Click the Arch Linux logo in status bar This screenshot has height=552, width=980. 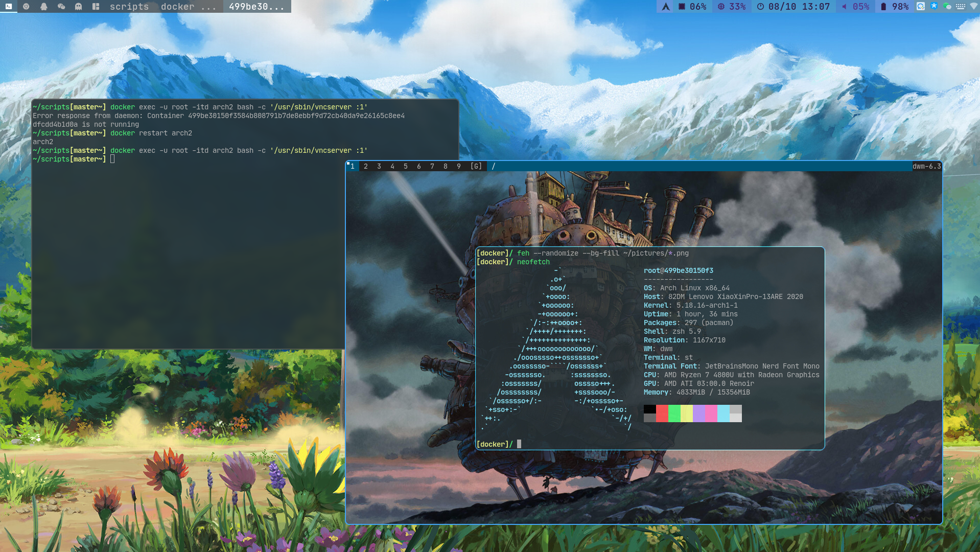665,7
